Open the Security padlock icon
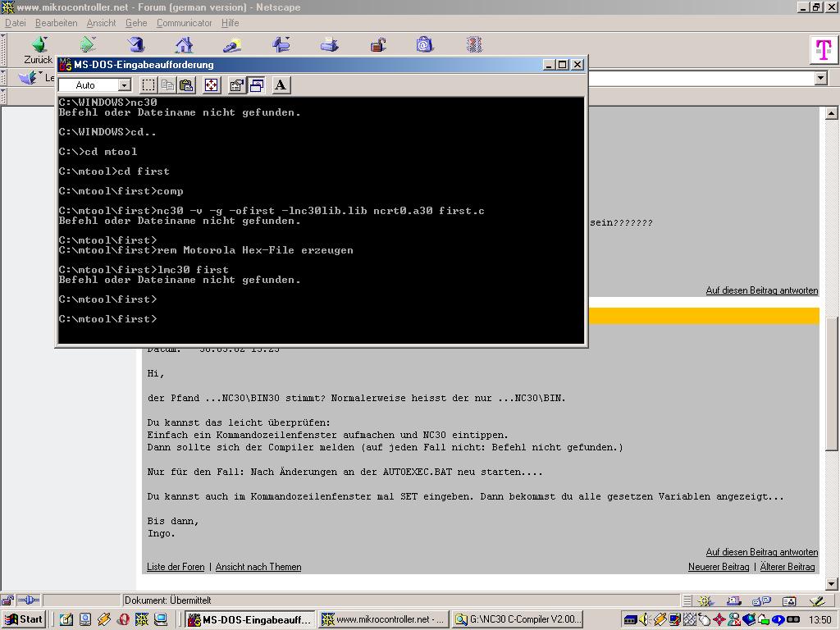Viewport: 840px width, 630px height. pyautogui.click(x=378, y=44)
